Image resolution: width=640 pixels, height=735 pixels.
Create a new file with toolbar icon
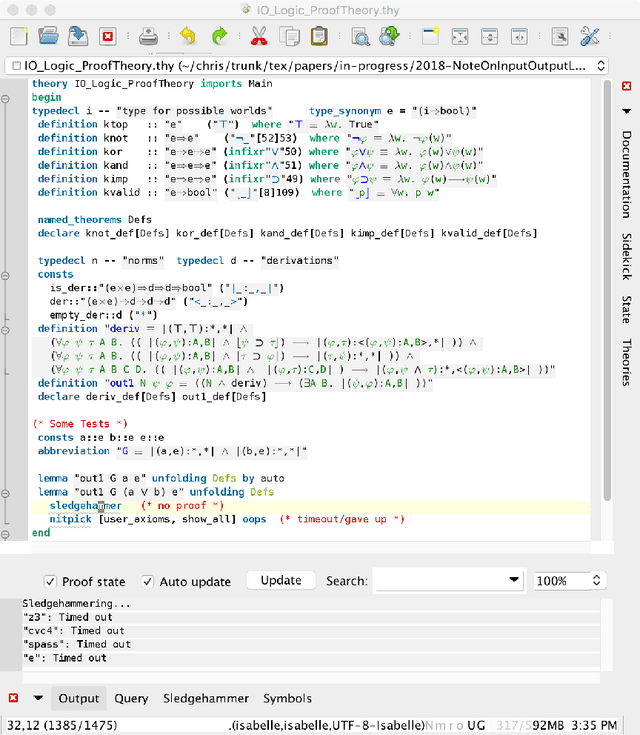(x=19, y=36)
